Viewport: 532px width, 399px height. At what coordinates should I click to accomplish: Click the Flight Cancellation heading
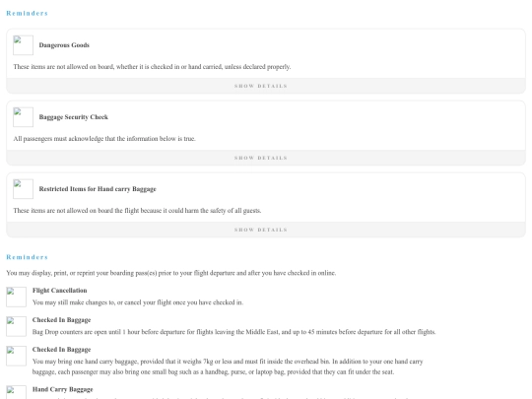[x=60, y=291]
